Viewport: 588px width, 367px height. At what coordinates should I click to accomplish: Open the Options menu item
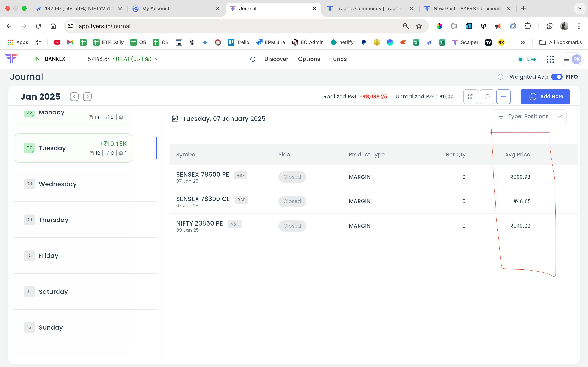[x=309, y=59]
